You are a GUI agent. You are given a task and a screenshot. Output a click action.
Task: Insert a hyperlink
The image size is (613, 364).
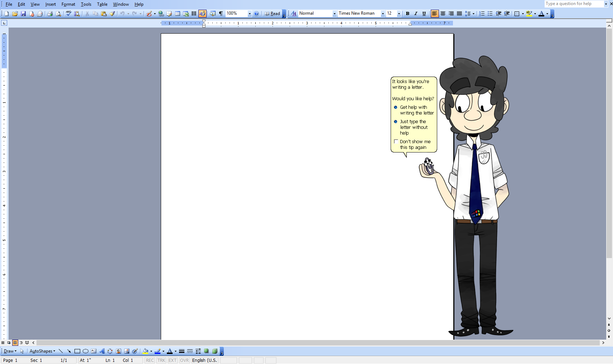point(161,14)
